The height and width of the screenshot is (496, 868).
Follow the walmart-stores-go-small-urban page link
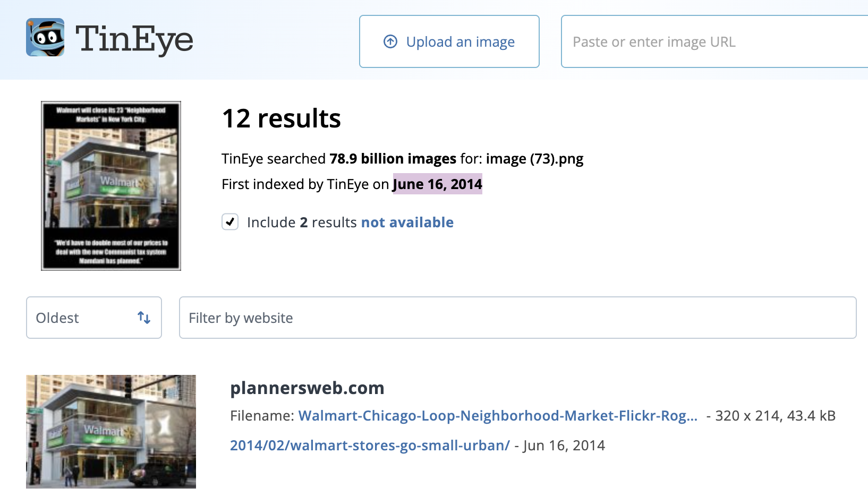pos(370,446)
